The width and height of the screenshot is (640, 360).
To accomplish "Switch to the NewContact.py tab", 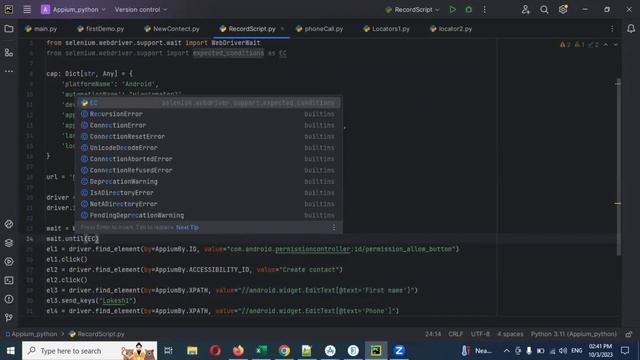I will [172, 29].
